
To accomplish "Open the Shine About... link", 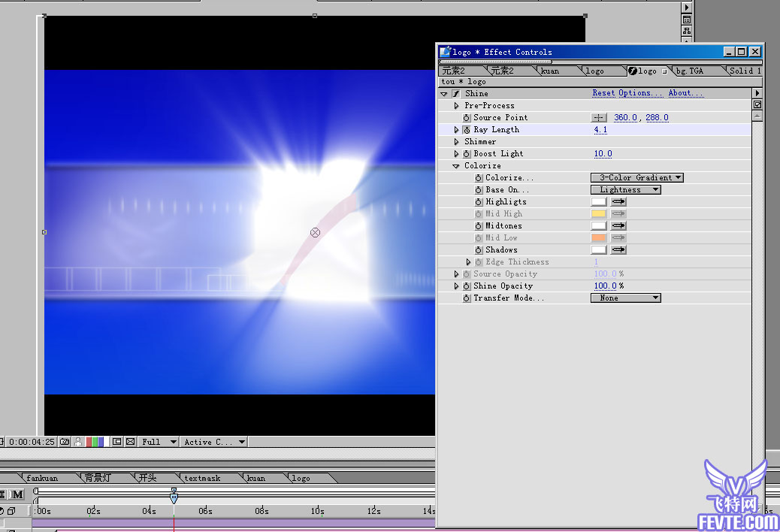I will pyautogui.click(x=686, y=93).
